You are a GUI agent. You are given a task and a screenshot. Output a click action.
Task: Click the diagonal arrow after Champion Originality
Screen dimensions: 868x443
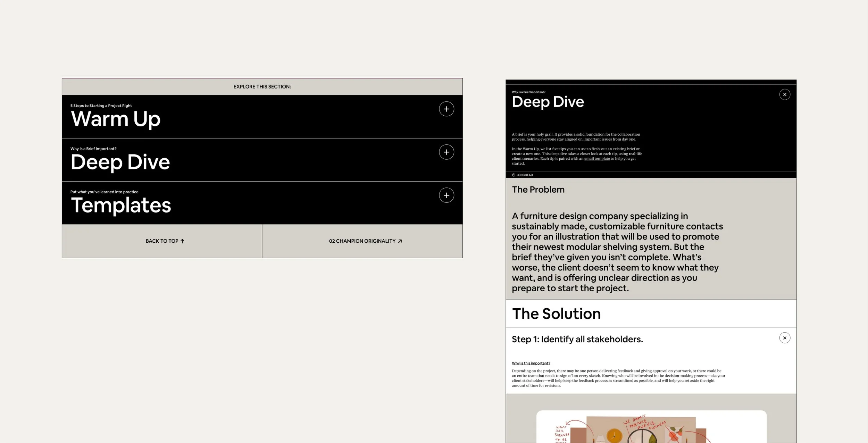tap(400, 241)
